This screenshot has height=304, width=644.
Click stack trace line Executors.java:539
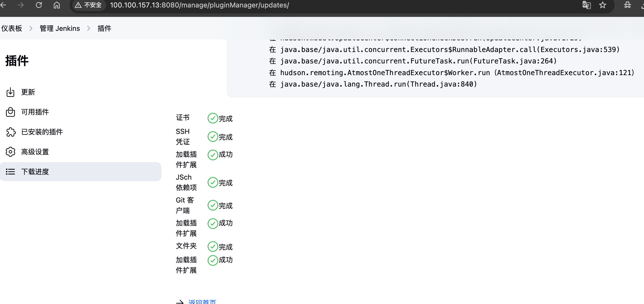pyautogui.click(x=444, y=50)
